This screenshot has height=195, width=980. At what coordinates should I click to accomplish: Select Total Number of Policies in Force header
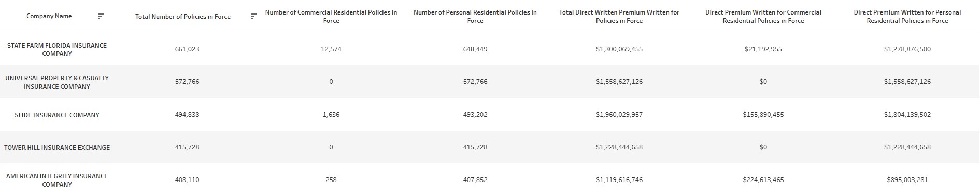[183, 17]
